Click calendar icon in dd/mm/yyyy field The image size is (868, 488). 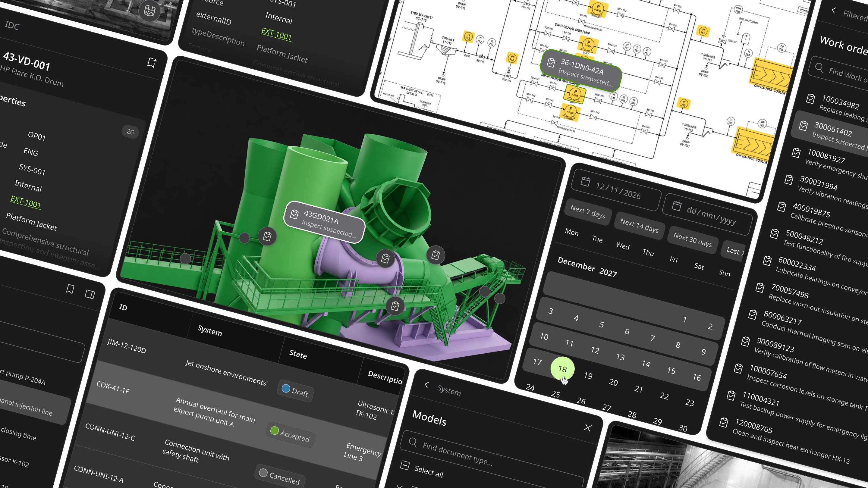pyautogui.click(x=677, y=206)
